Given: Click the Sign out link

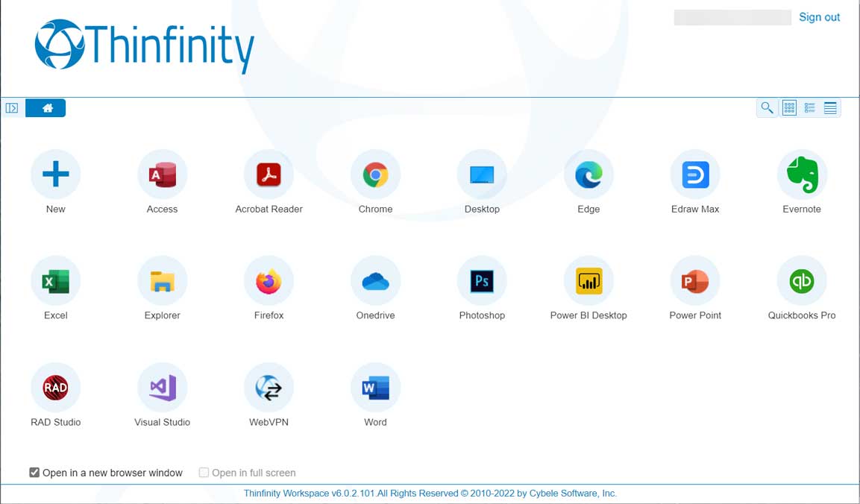Looking at the screenshot, I should [x=819, y=16].
